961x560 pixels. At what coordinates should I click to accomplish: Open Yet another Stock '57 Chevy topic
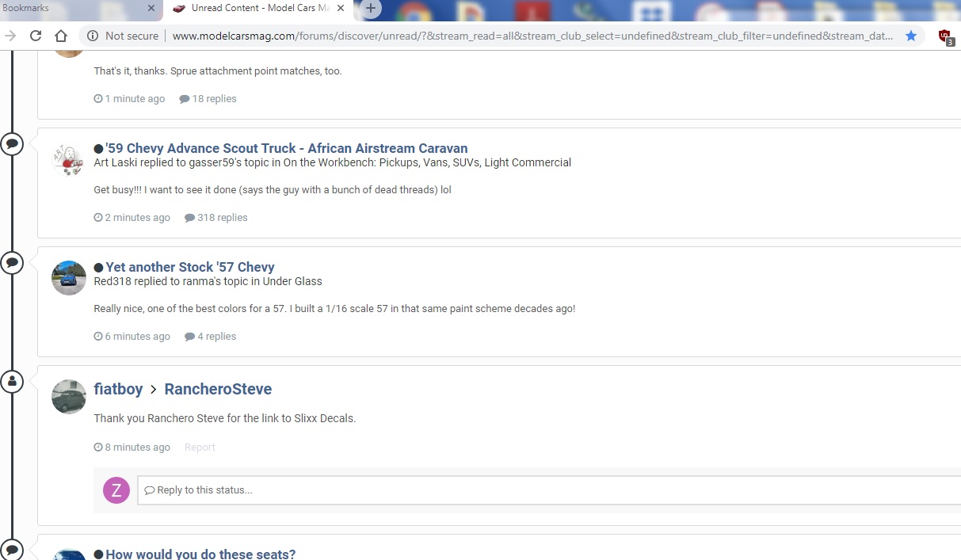click(190, 267)
